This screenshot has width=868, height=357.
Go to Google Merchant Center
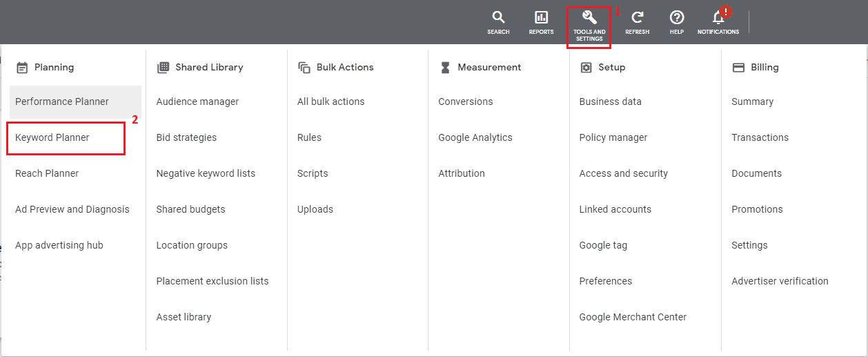[633, 317]
